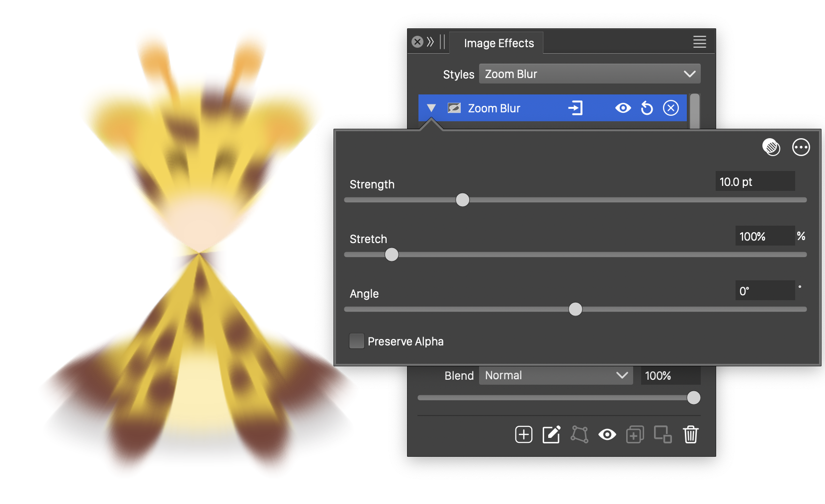Viewport: 825px width, 504px height.
Task: Enable the Preserve Alpha checkbox
Action: (357, 341)
